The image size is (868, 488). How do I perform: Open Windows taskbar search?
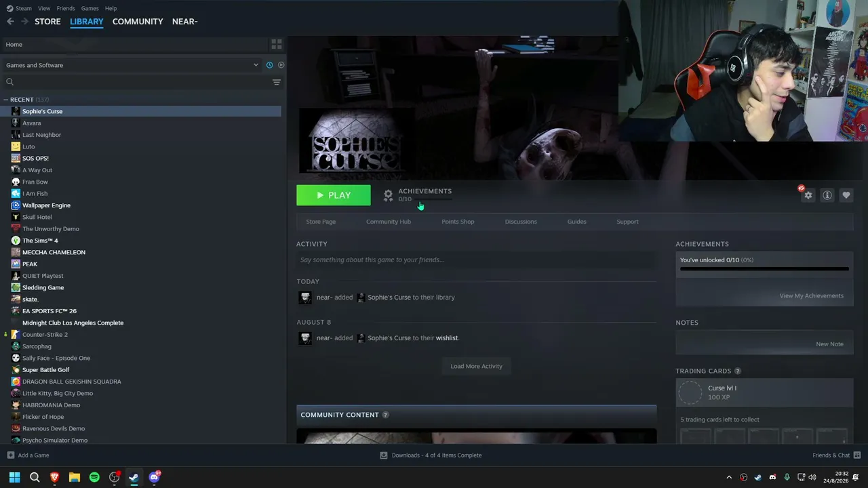35,477
